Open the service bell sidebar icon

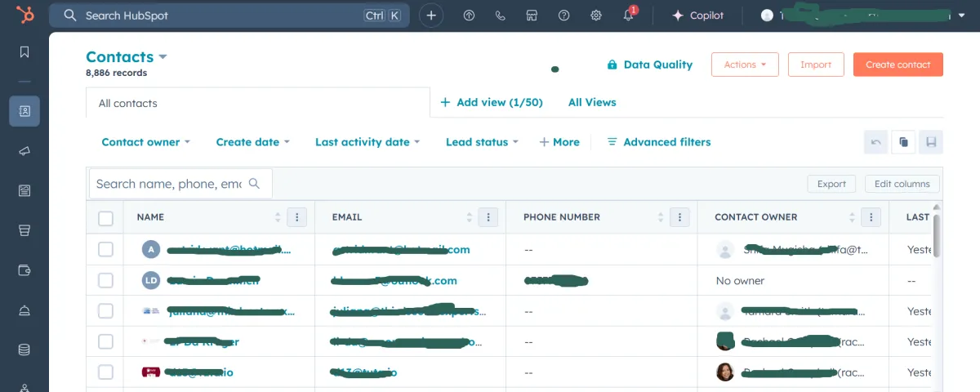point(24,310)
